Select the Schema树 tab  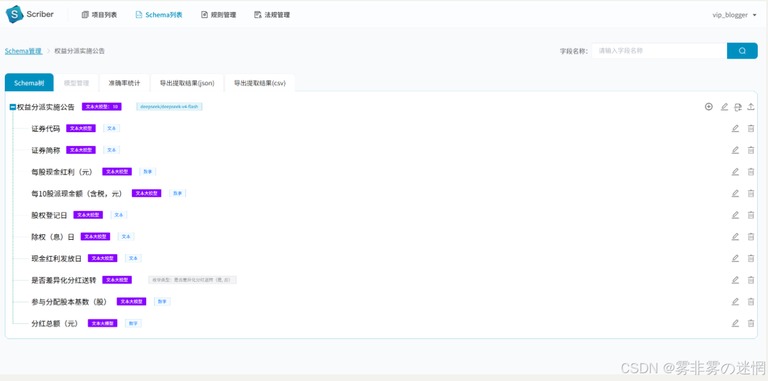(x=29, y=83)
